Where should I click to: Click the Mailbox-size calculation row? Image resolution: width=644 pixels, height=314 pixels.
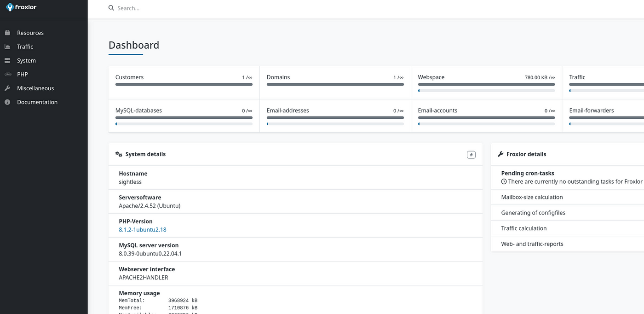[x=567, y=197]
